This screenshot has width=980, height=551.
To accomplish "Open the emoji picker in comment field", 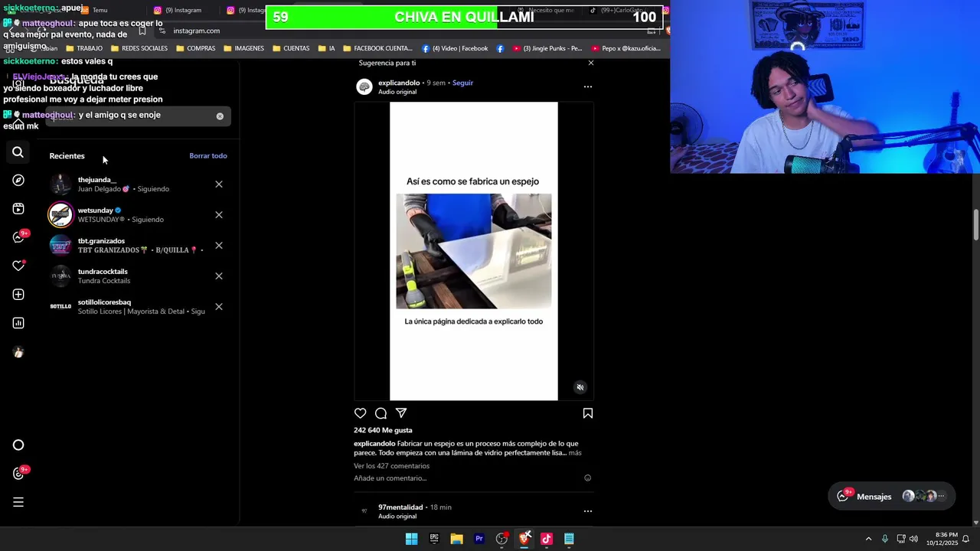I will click(x=588, y=478).
